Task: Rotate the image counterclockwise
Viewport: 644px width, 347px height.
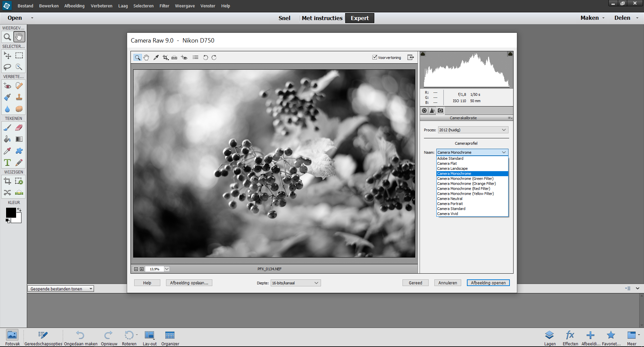Action: pos(205,58)
